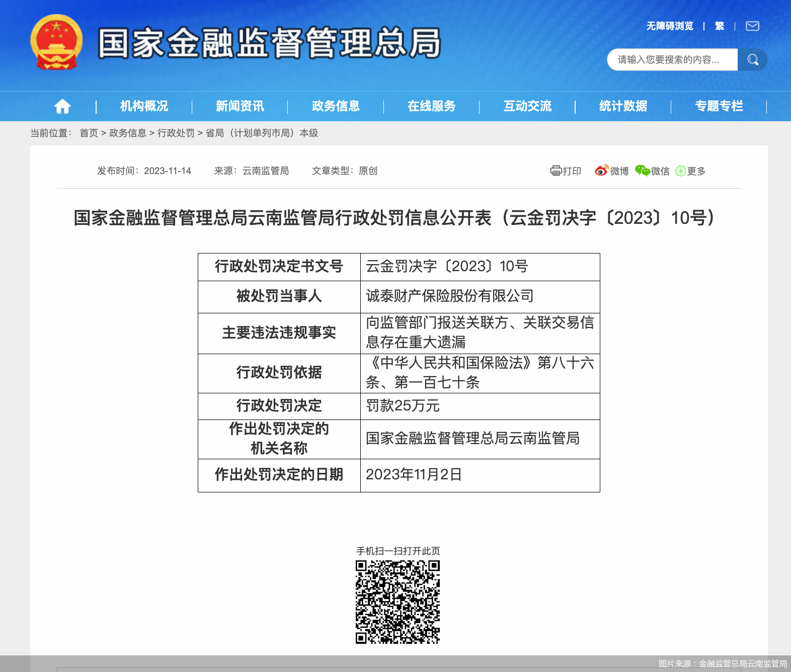
Task: Open the 机构概况 menu
Action: tap(144, 106)
